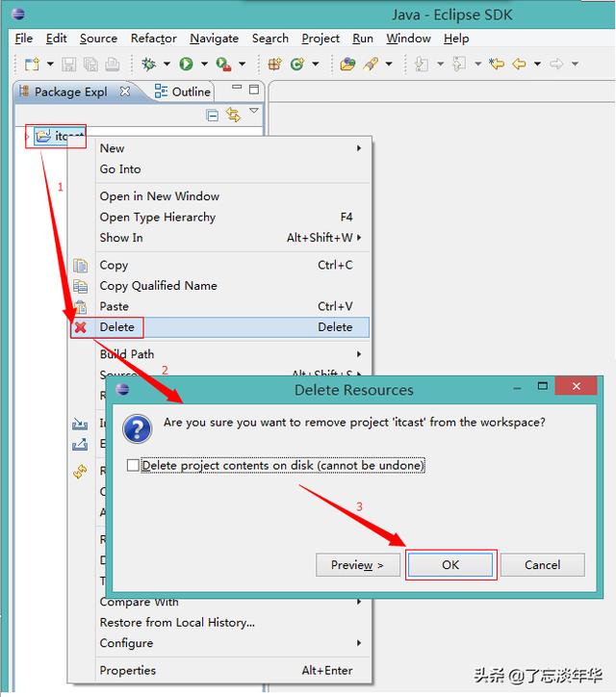Toggle Link with Editor icon
Image resolution: width=616 pixels, height=697 pixels.
pyautogui.click(x=234, y=115)
